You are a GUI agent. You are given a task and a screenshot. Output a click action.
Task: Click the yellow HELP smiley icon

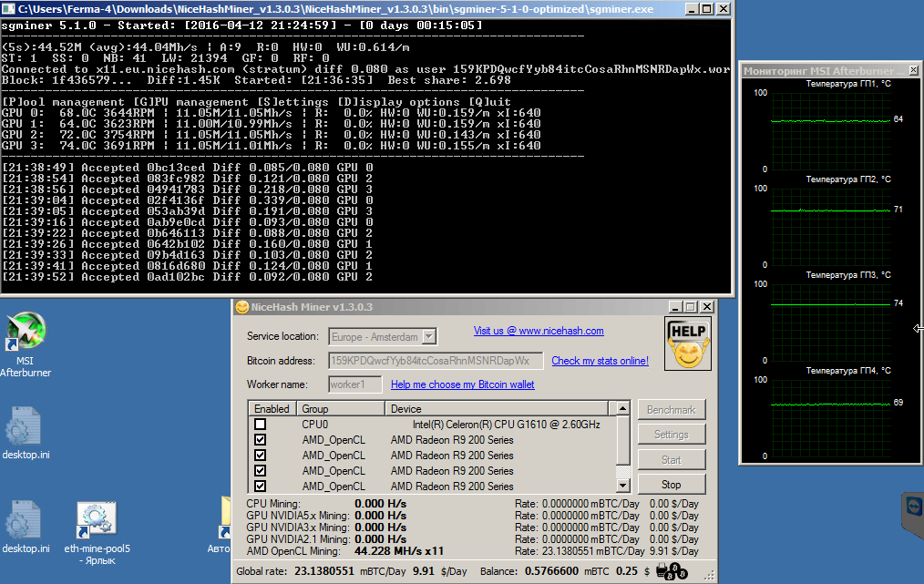click(688, 343)
